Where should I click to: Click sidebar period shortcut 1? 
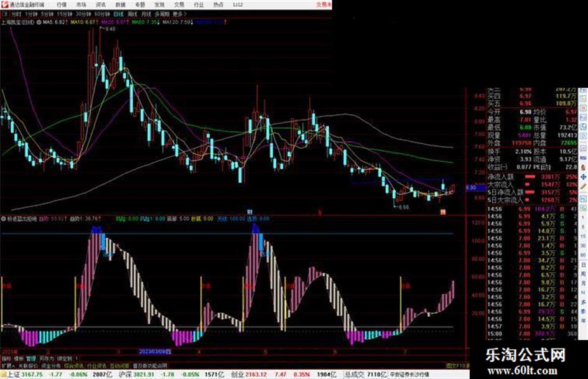(584, 218)
